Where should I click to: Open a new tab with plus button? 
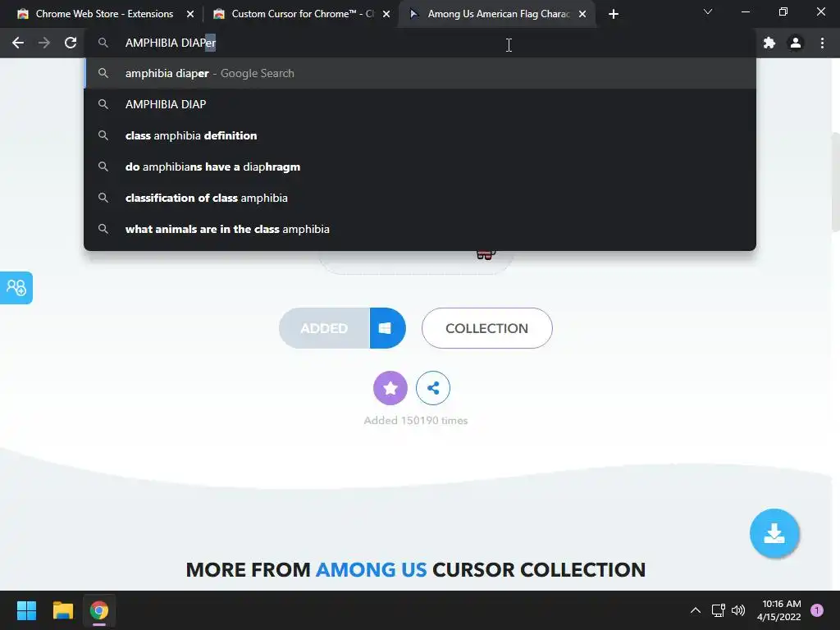click(614, 14)
